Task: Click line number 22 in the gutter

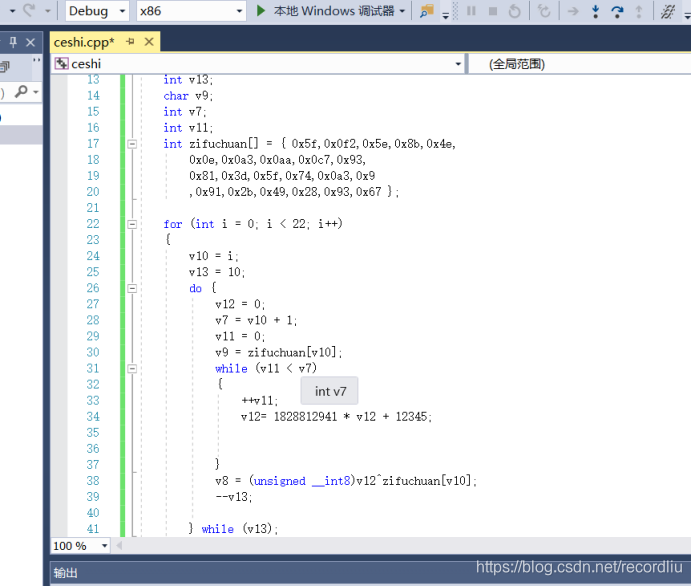Action: (93, 224)
